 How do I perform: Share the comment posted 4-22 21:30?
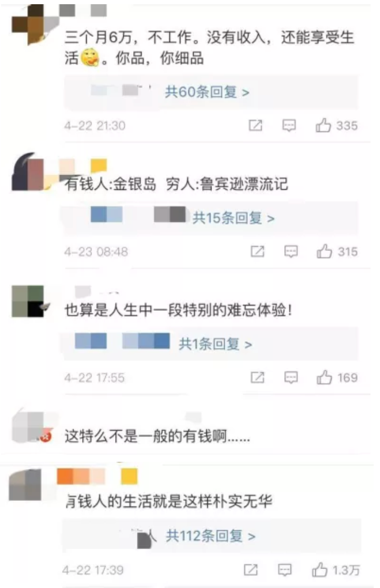tap(255, 125)
